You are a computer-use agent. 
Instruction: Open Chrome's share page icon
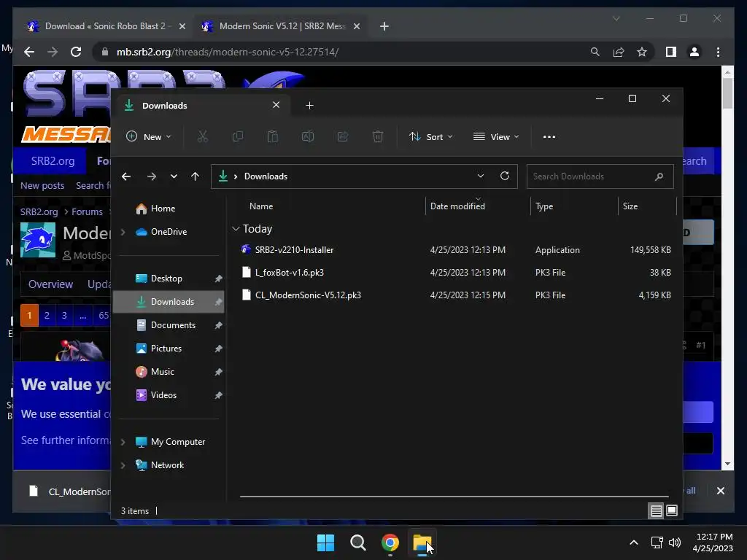tap(619, 52)
